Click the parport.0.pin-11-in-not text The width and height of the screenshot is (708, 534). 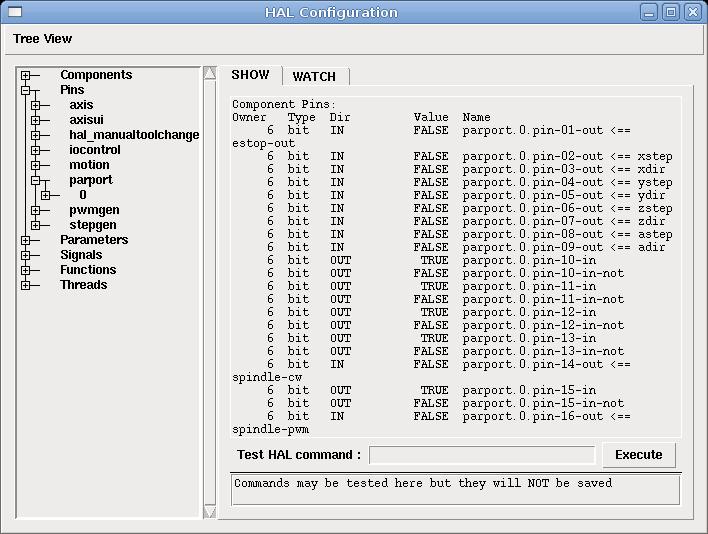(543, 299)
